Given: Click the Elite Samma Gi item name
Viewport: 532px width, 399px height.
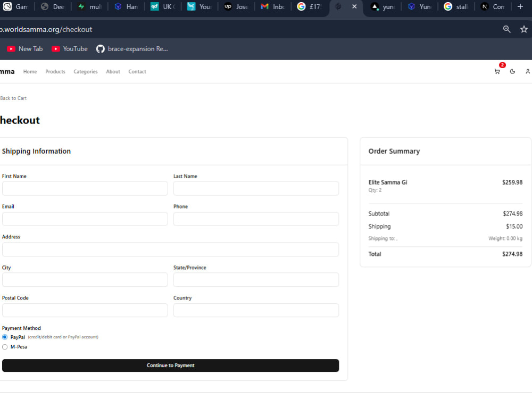Looking at the screenshot, I should click(x=388, y=182).
